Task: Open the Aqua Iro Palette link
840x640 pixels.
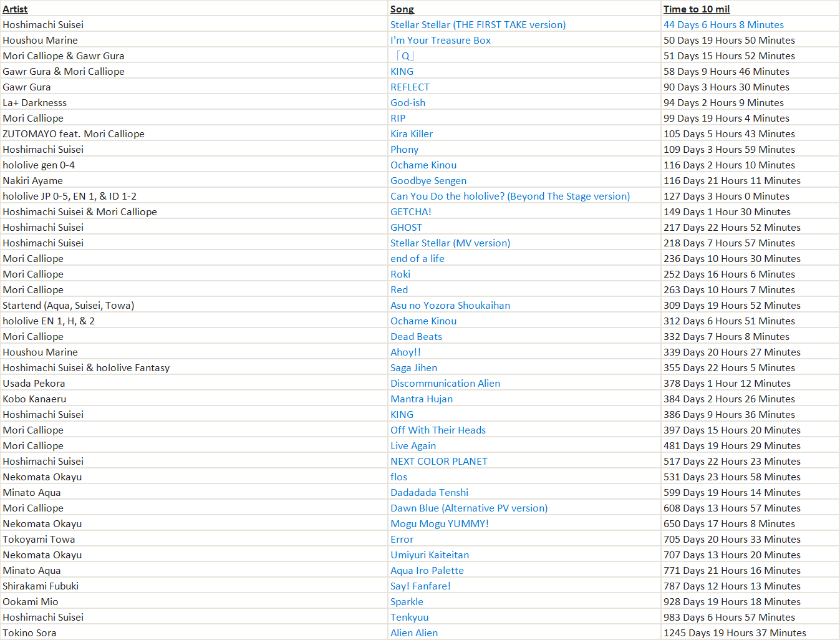Action: pos(427,571)
